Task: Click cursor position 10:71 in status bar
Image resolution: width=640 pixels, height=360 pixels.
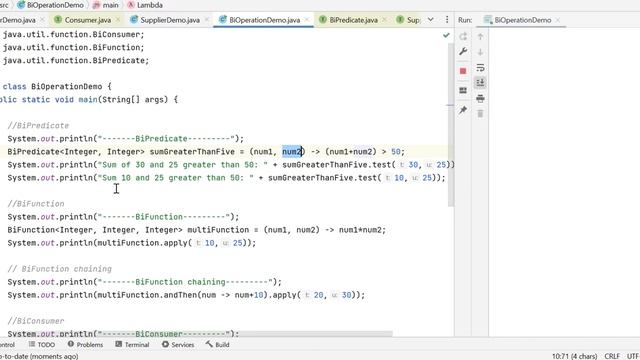Action: (x=574, y=356)
